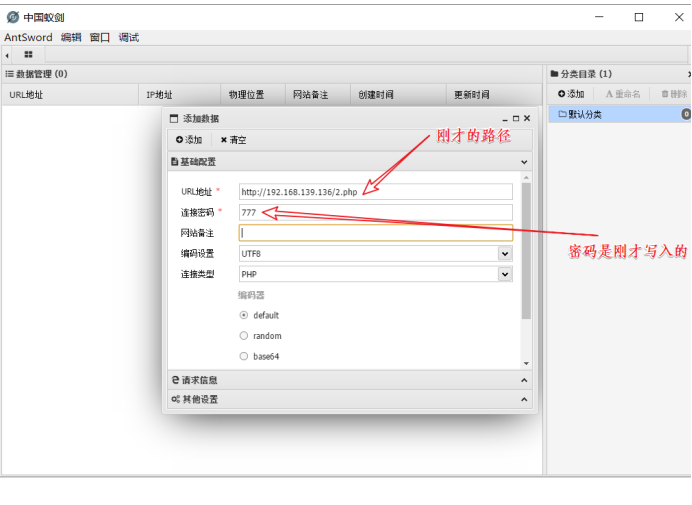This screenshot has width=692, height=505.
Task: Click the 数据管理 list icon
Action: [x=9, y=74]
